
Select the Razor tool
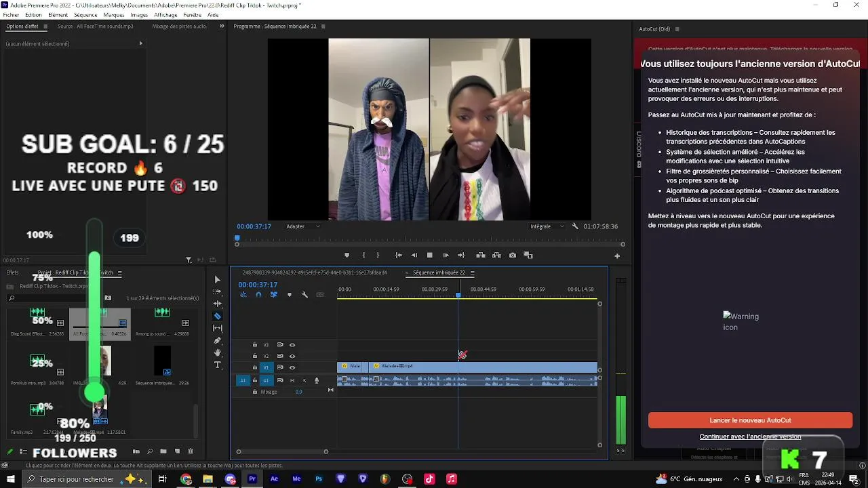click(x=217, y=316)
